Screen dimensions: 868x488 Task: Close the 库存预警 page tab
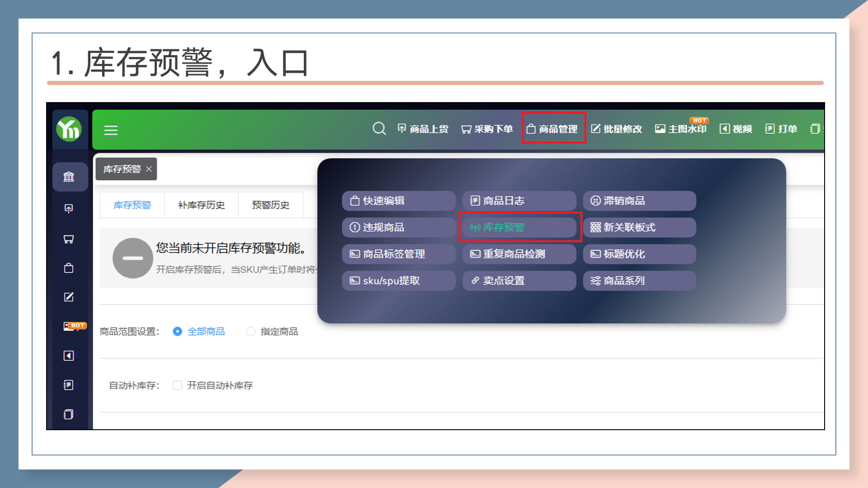(x=149, y=169)
